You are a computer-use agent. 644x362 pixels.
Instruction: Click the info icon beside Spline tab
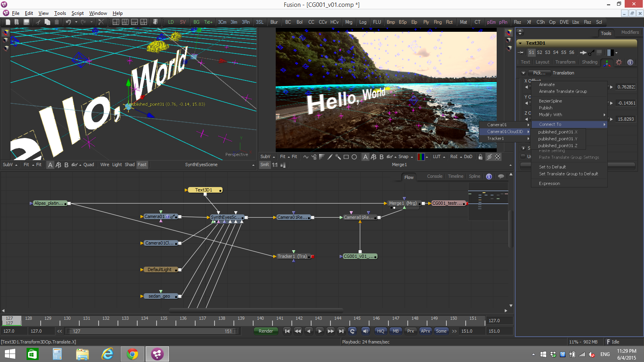pyautogui.click(x=489, y=177)
